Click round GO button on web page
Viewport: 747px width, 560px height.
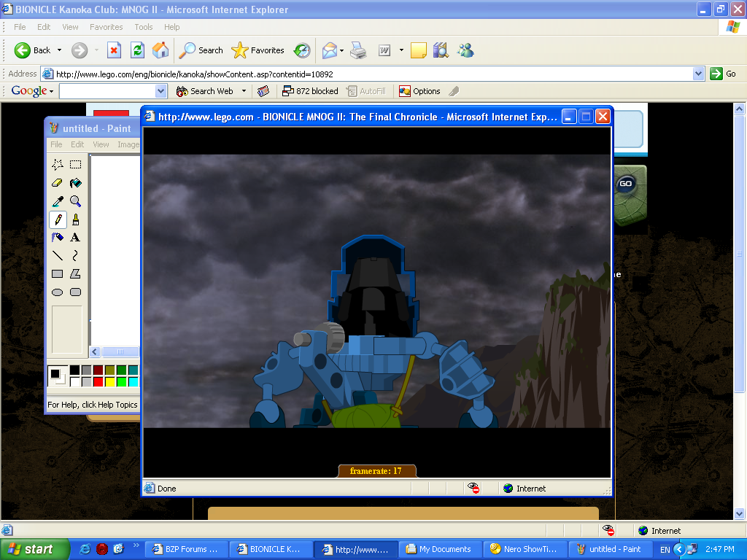(625, 184)
